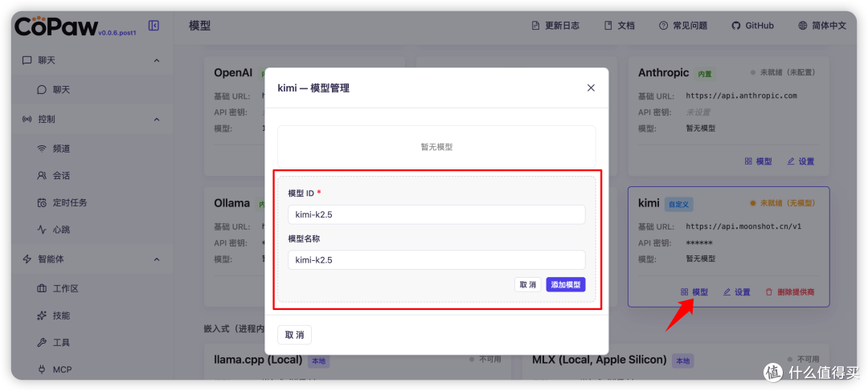Collapse the 智能体 sidebar group

pos(157,259)
